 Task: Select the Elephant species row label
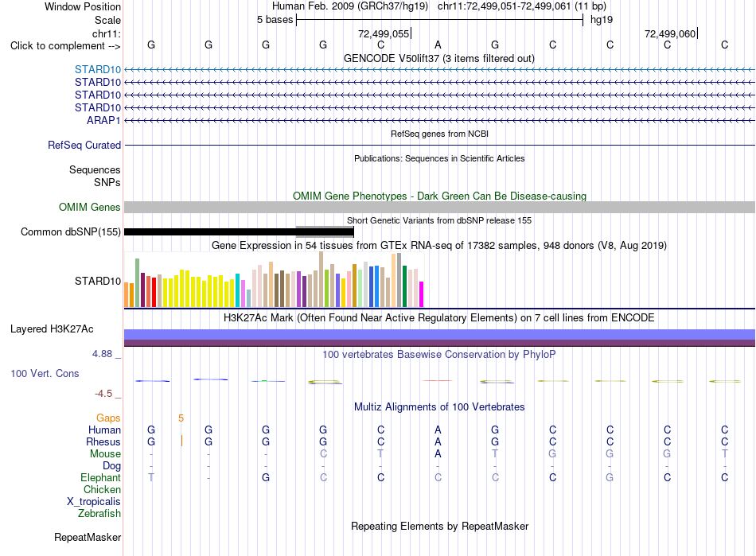point(101,477)
